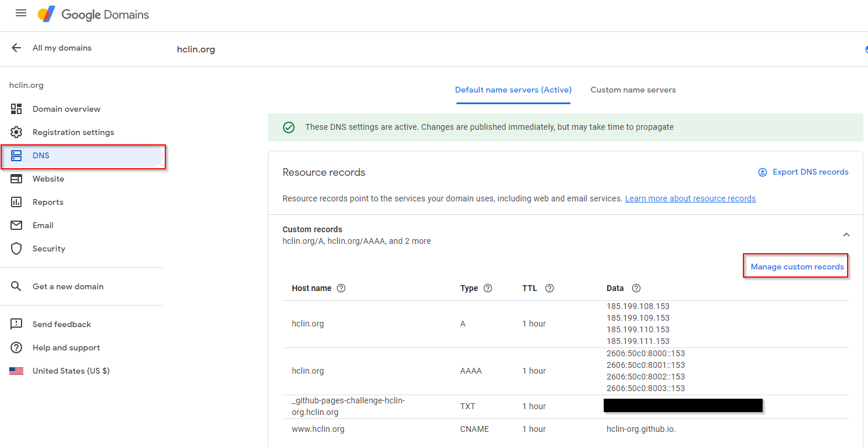
Task: Click the AAAA record type cell
Action: coord(471,371)
